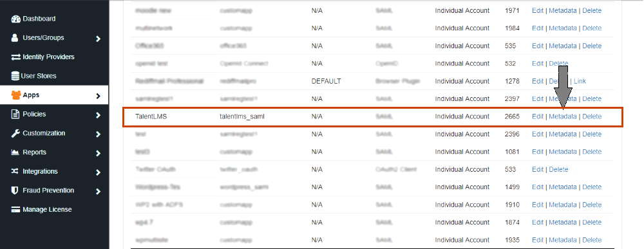Expand the Integrations submenu chevron
Screen dimensions: 644x249
pos(98,172)
